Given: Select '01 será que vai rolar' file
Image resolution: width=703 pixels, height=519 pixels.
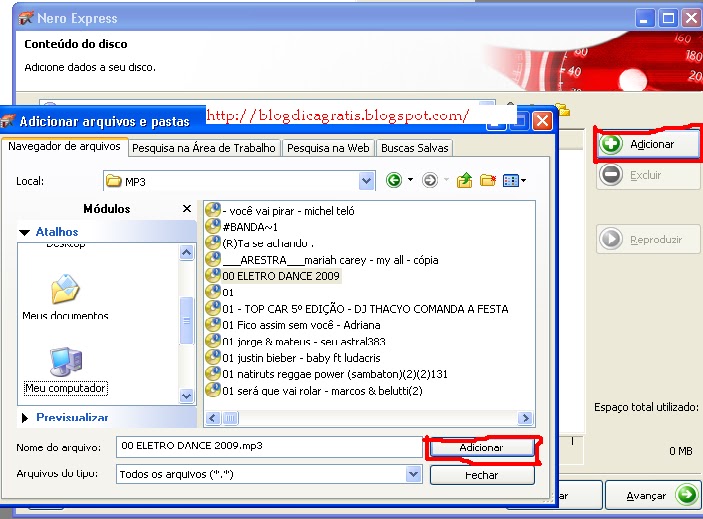Looking at the screenshot, I should [x=322, y=391].
